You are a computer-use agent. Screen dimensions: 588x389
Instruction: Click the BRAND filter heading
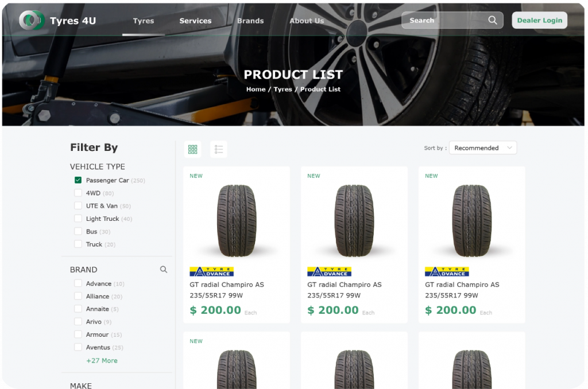(x=84, y=270)
